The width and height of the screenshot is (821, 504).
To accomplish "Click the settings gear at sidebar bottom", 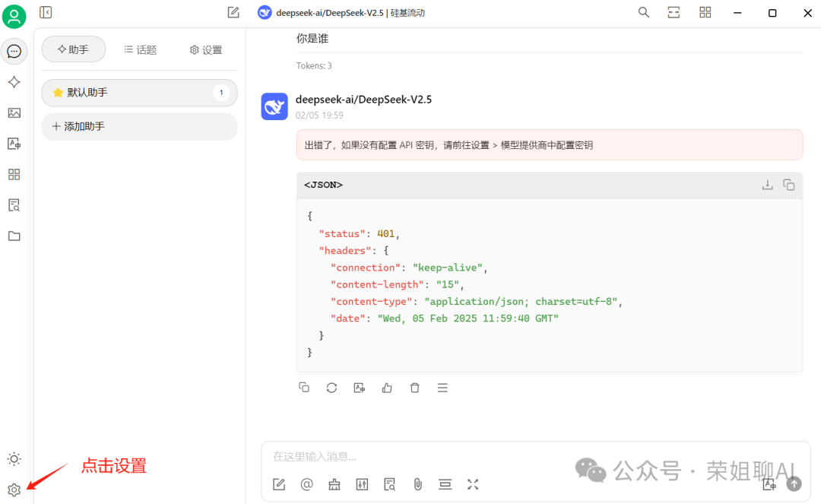I will (14, 490).
